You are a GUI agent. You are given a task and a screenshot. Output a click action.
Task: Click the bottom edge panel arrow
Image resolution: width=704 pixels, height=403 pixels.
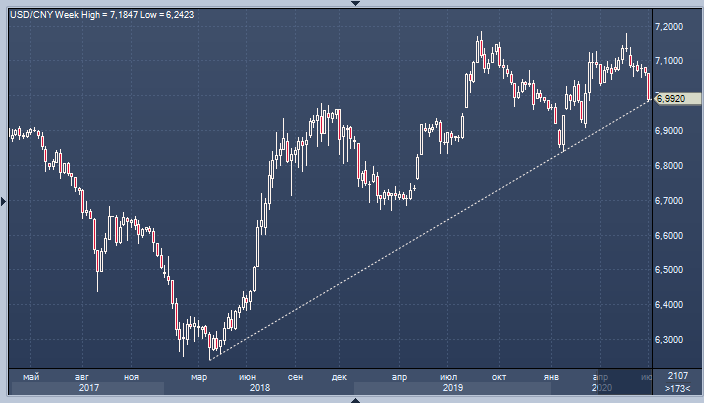(x=352, y=399)
